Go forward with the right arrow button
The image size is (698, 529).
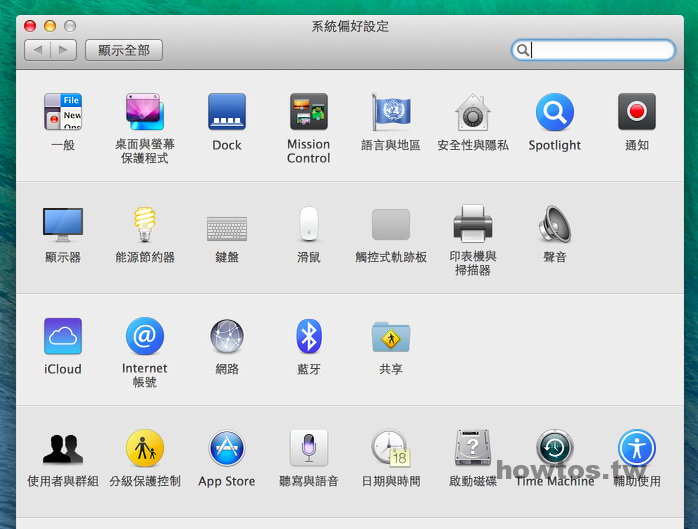click(x=63, y=50)
